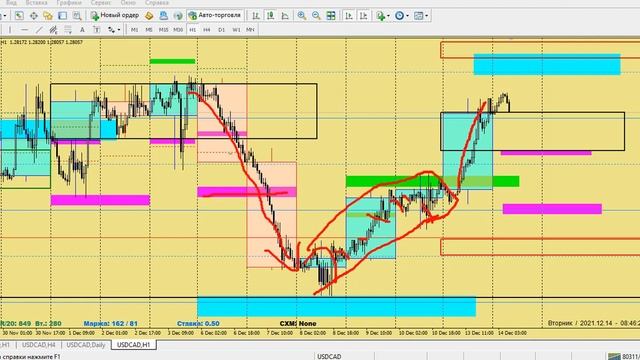Select the D1 timeframe
The image size is (640, 360).
pyautogui.click(x=222, y=30)
